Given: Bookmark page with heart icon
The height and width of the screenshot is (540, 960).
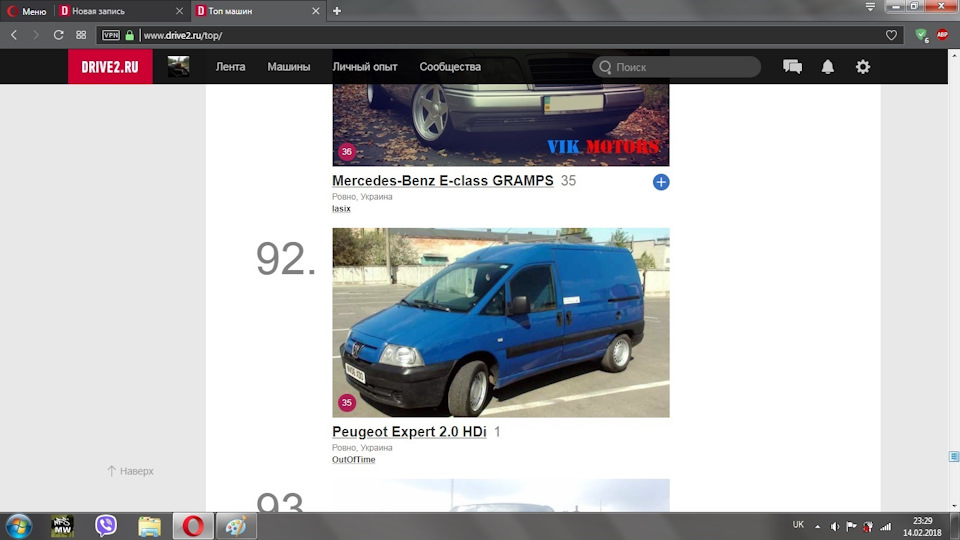Looking at the screenshot, I should tap(891, 35).
